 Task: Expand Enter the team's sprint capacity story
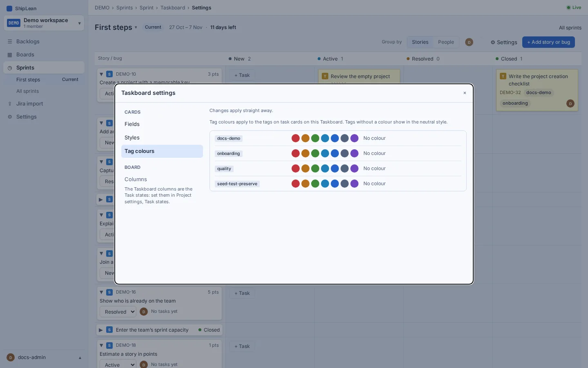101,330
